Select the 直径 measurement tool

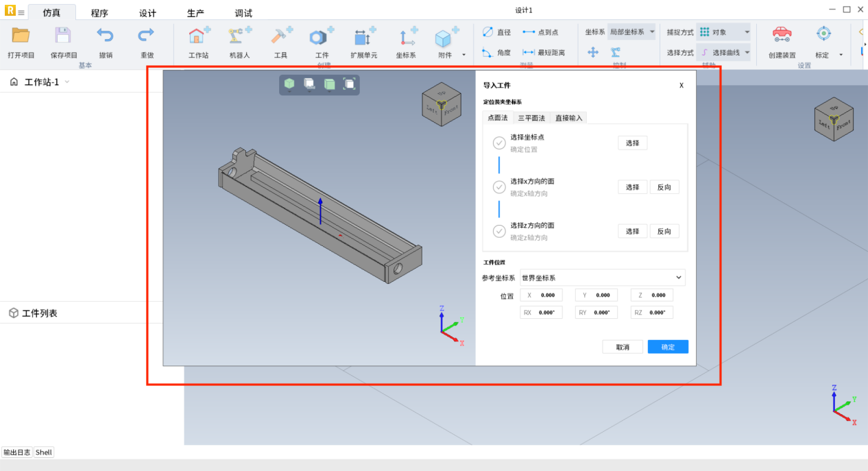click(497, 32)
